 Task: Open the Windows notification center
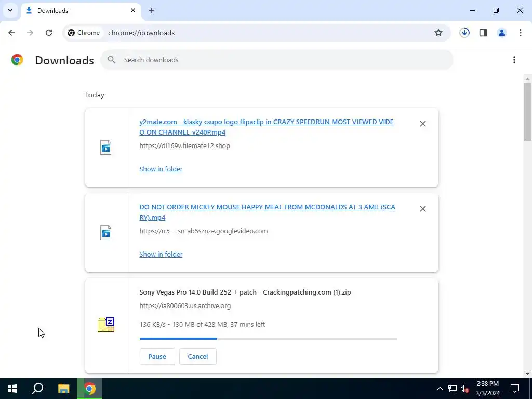pyautogui.click(x=515, y=389)
